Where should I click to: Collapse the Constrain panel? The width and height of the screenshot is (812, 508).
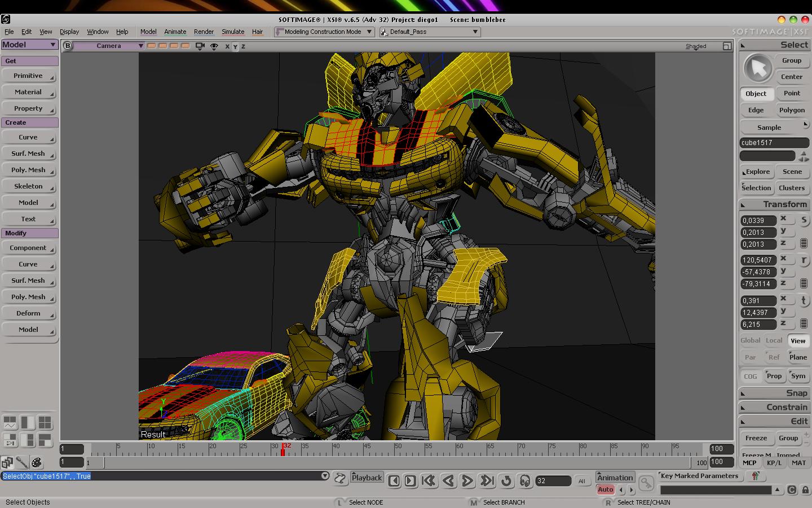pos(774,407)
